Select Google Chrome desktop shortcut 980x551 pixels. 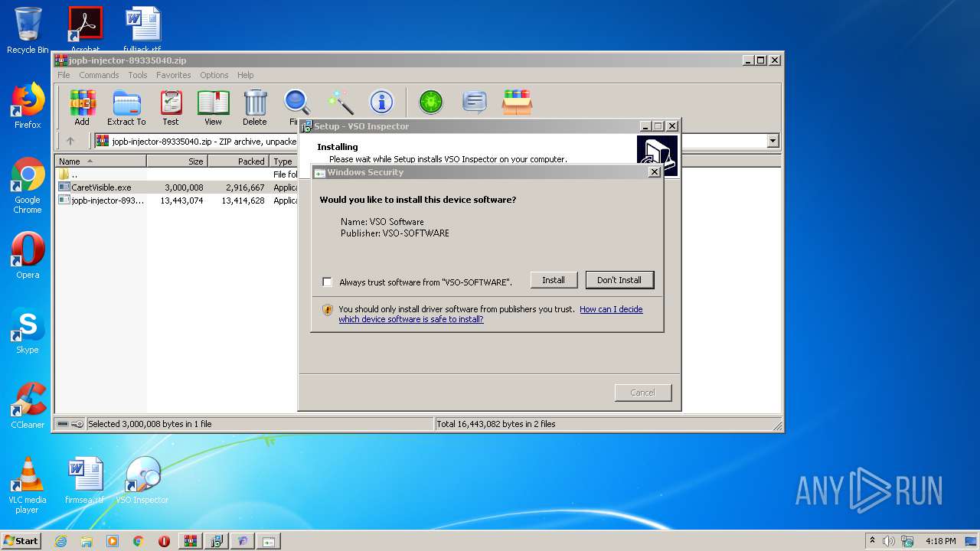tap(28, 185)
